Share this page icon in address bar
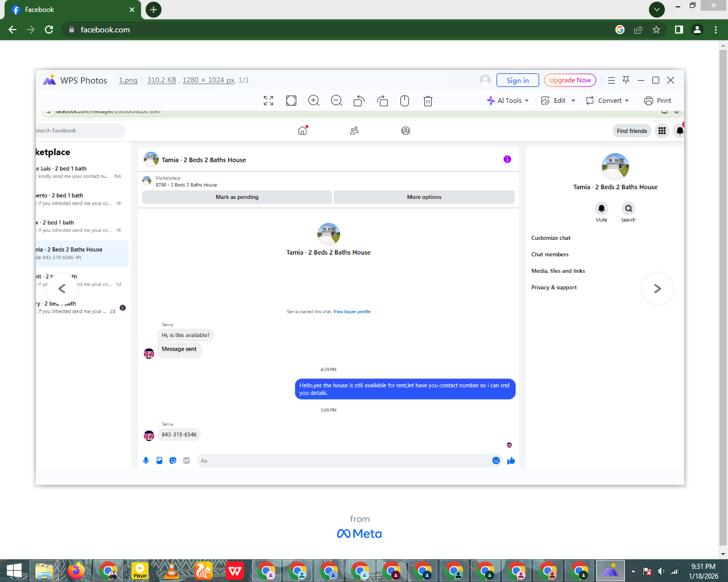Image resolution: width=728 pixels, height=582 pixels. tap(638, 30)
